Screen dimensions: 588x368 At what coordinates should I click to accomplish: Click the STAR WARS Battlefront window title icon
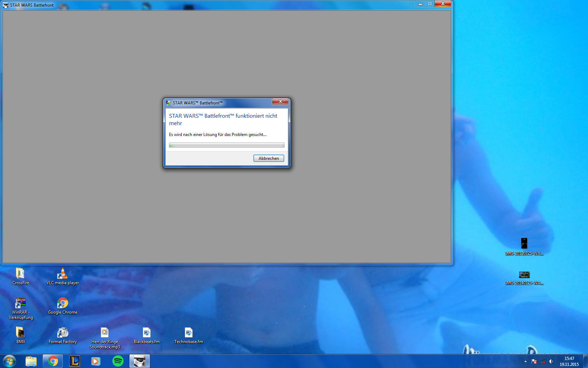5,5
